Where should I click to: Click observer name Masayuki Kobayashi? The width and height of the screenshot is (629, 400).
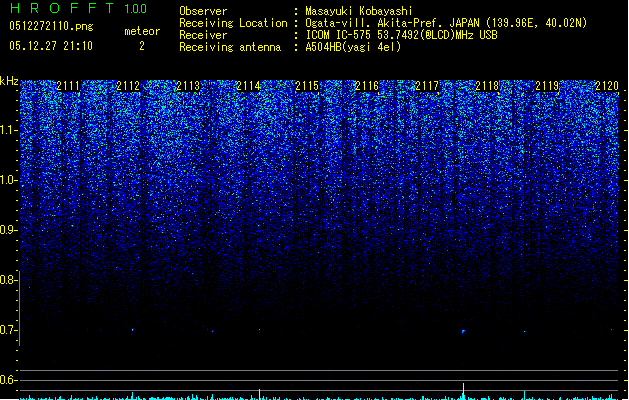pos(359,11)
